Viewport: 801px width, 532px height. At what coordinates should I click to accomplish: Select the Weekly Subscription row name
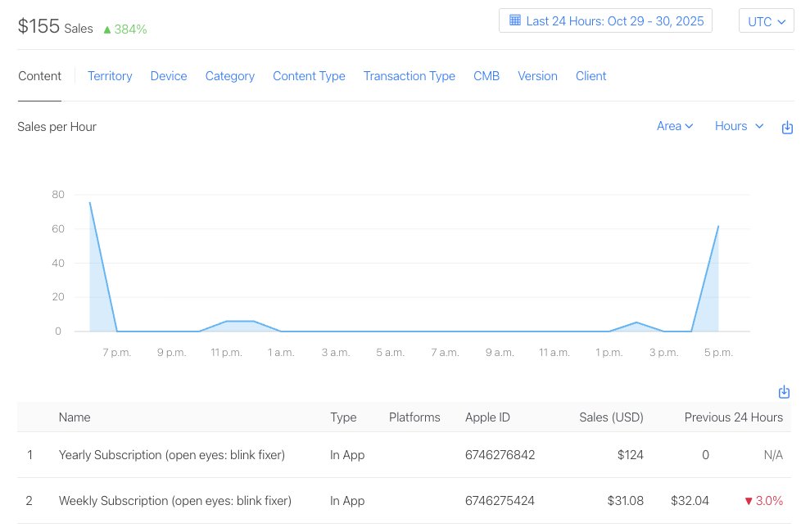[175, 501]
